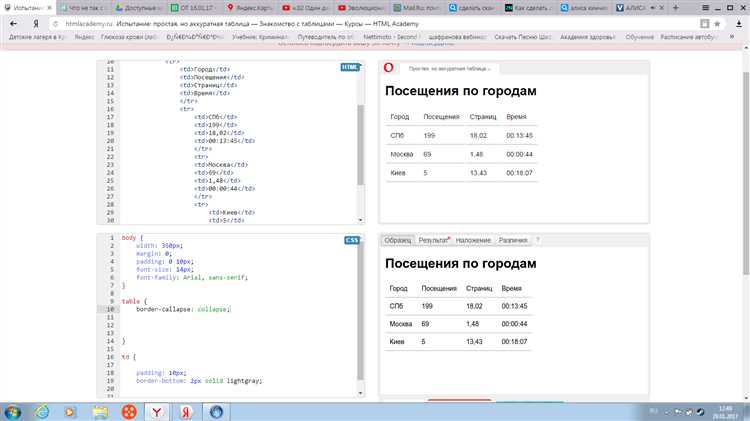Open the downloads arrow icon

[x=739, y=23]
